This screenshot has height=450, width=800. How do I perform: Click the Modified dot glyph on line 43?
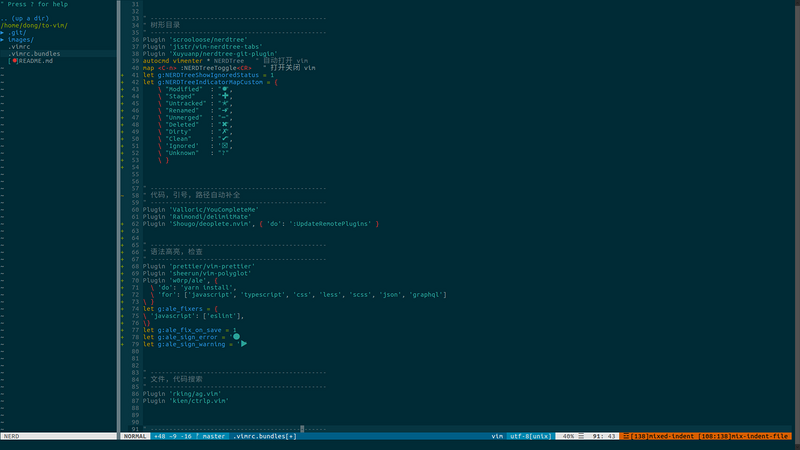pyautogui.click(x=224, y=89)
